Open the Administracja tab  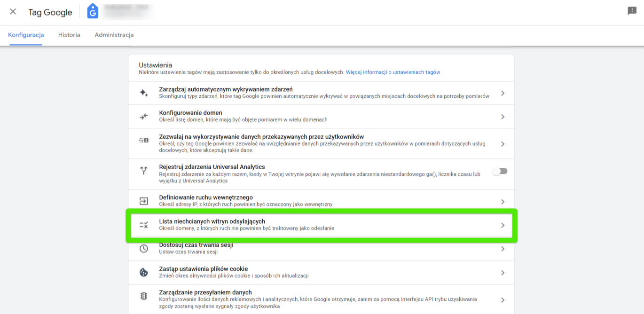pos(114,35)
